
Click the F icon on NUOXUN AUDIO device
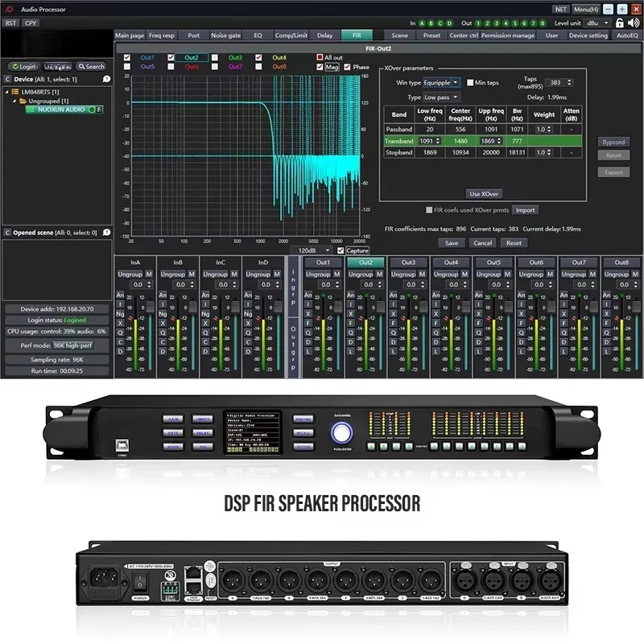click(x=99, y=109)
